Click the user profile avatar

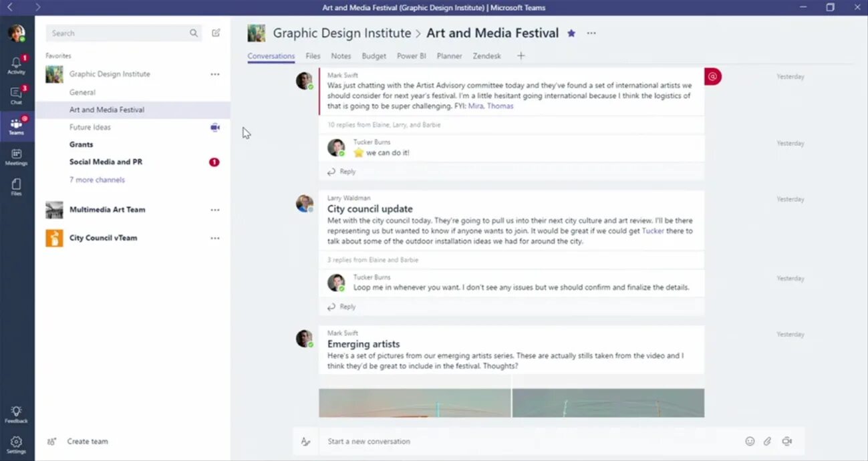click(17, 33)
